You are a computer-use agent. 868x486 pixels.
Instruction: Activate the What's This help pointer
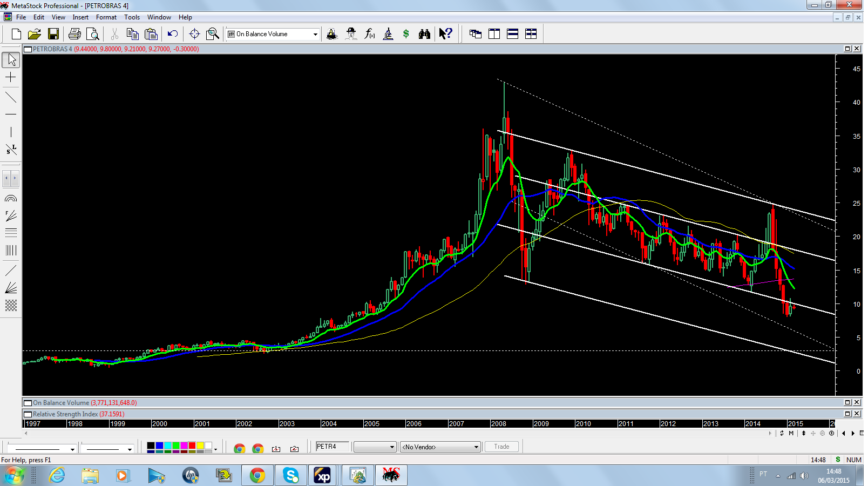[445, 34]
